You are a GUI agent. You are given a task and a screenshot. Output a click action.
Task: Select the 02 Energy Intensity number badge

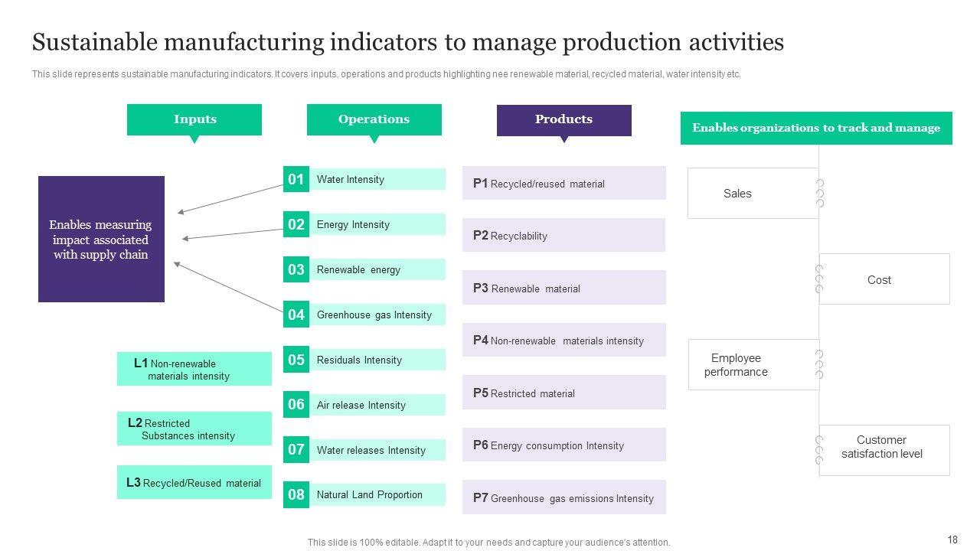296,224
